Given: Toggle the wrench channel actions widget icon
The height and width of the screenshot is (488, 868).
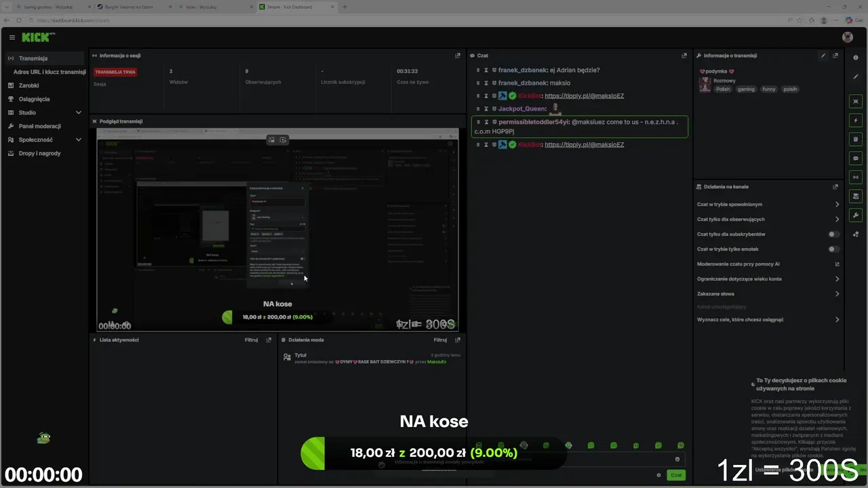Looking at the screenshot, I should [x=856, y=215].
